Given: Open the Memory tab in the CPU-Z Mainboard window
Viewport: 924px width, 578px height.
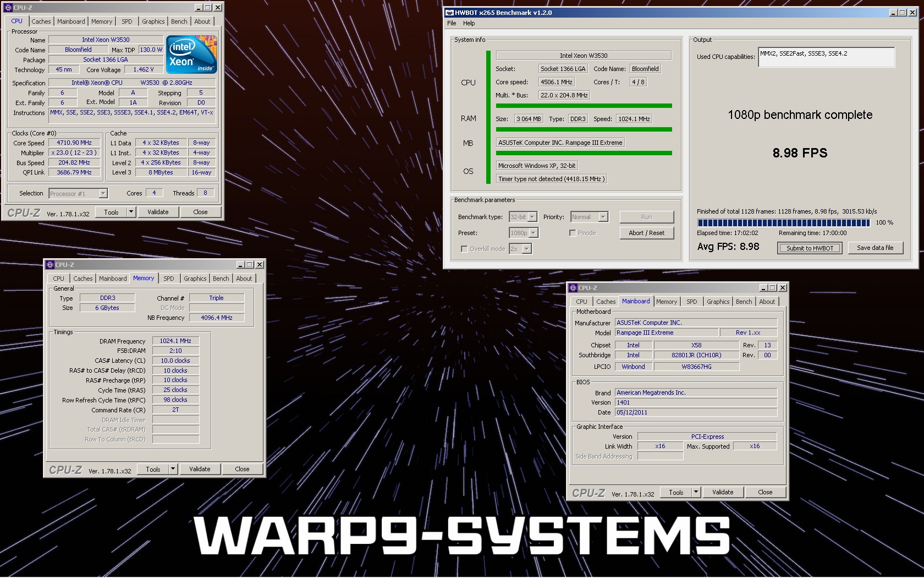Looking at the screenshot, I should tap(667, 302).
